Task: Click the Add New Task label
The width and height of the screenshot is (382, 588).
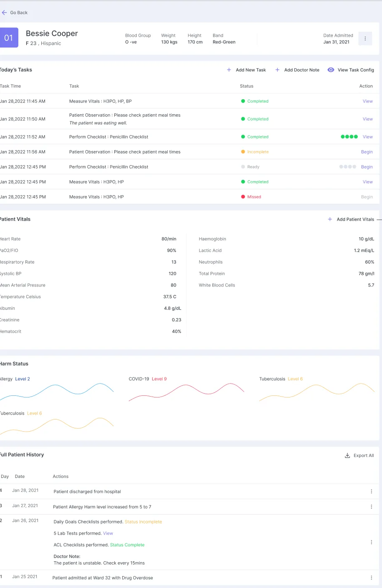Action: pyautogui.click(x=251, y=70)
